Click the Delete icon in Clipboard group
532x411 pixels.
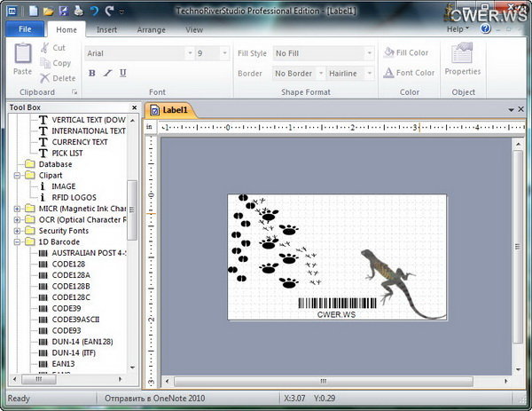[x=44, y=78]
